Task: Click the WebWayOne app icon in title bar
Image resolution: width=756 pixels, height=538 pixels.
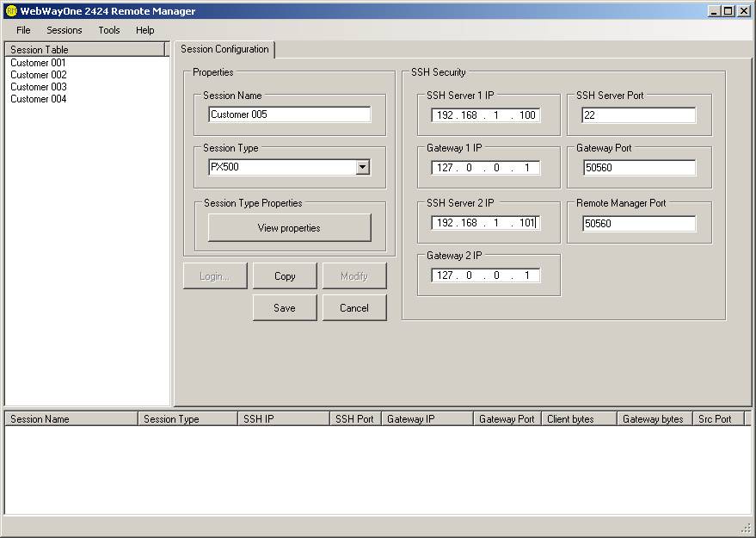Action: tap(10, 11)
